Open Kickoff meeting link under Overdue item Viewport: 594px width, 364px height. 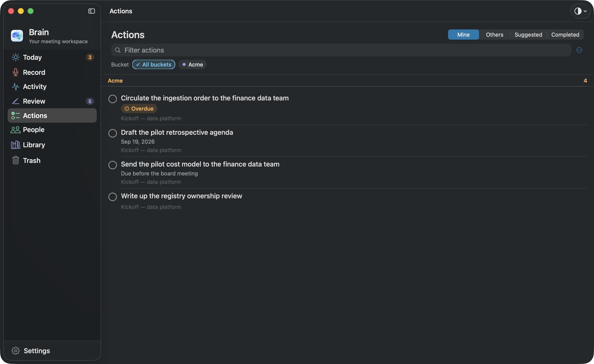(x=151, y=118)
